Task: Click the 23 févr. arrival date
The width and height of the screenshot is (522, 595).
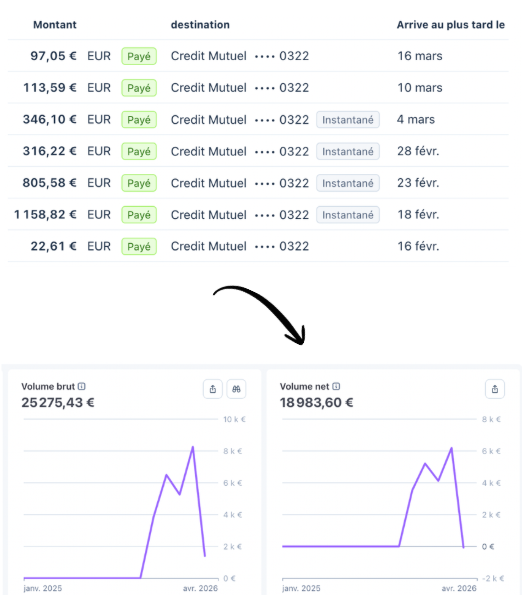Action: pos(418,183)
